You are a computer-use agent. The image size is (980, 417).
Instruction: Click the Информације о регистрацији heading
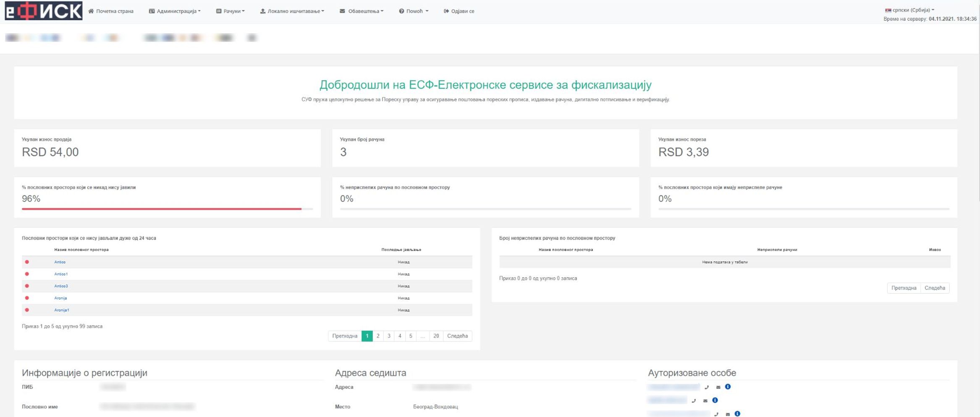pos(84,373)
